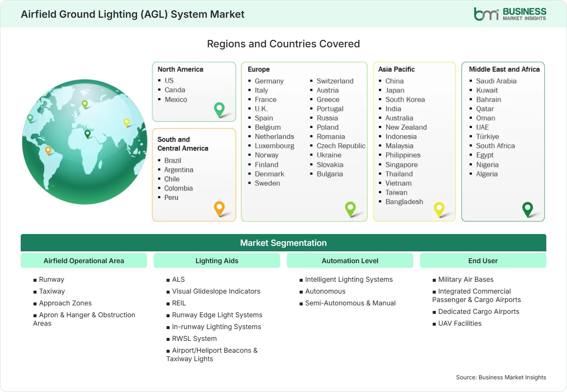Click the dark green pin in Middle East and Africa card
The width and height of the screenshot is (567, 392).
[x=528, y=209]
